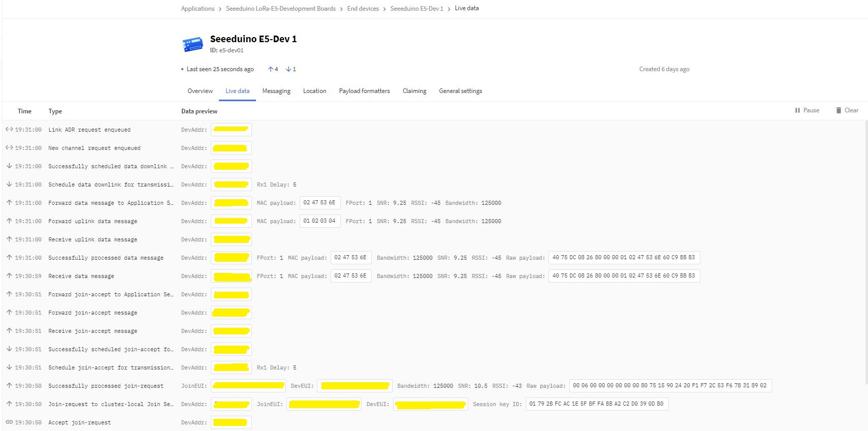The image size is (868, 431).
Task: Open End devices breadcrumb link
Action: tap(363, 9)
